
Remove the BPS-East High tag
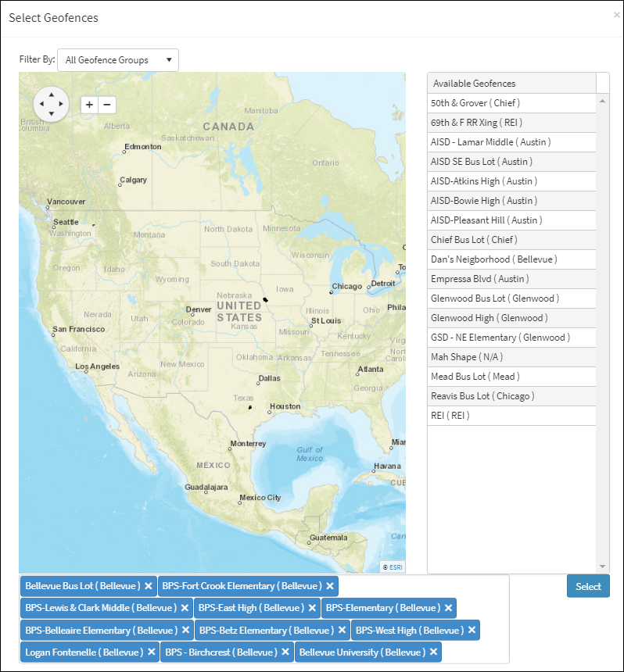pyautogui.click(x=312, y=608)
